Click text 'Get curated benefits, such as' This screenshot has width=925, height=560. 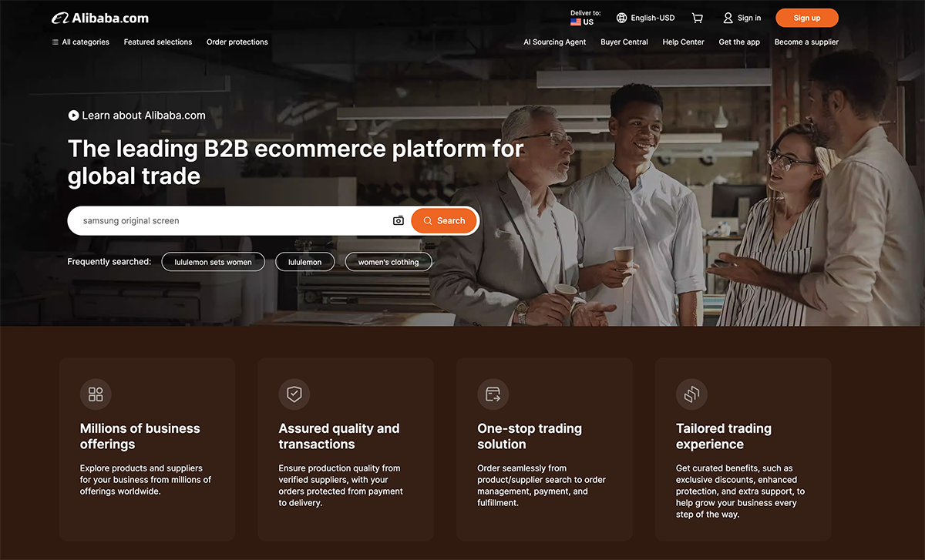(x=735, y=468)
